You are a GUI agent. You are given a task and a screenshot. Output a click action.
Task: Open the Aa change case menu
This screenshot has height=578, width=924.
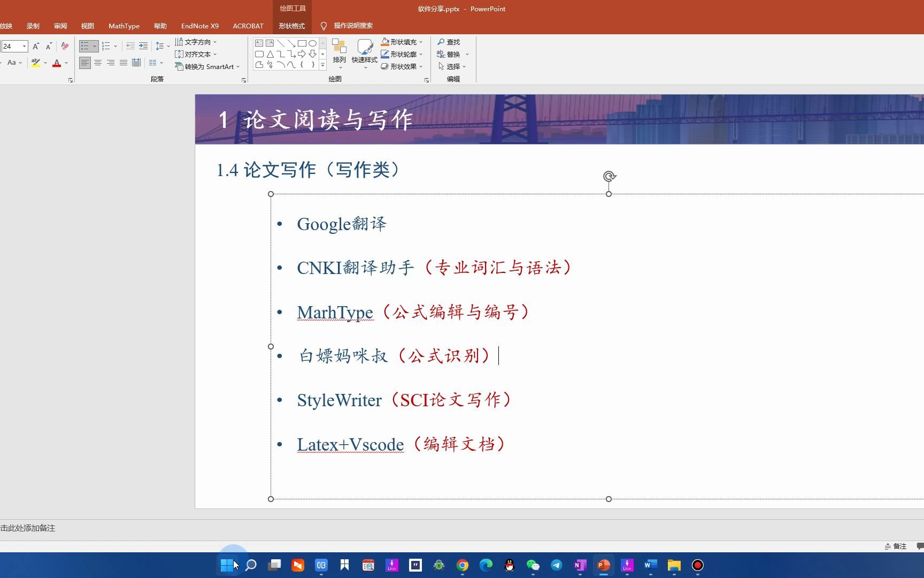pos(14,63)
